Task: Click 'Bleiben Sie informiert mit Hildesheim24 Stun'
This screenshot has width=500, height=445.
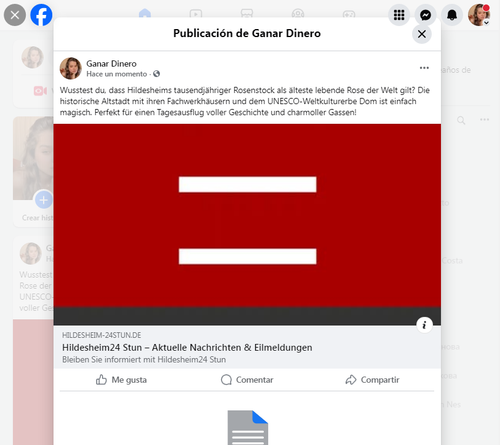Action: [144, 360]
